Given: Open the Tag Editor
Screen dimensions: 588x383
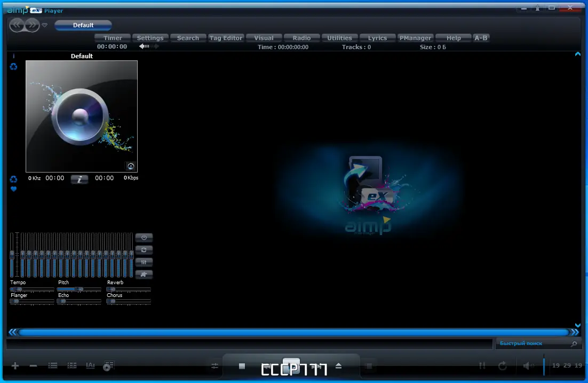Looking at the screenshot, I should 226,38.
